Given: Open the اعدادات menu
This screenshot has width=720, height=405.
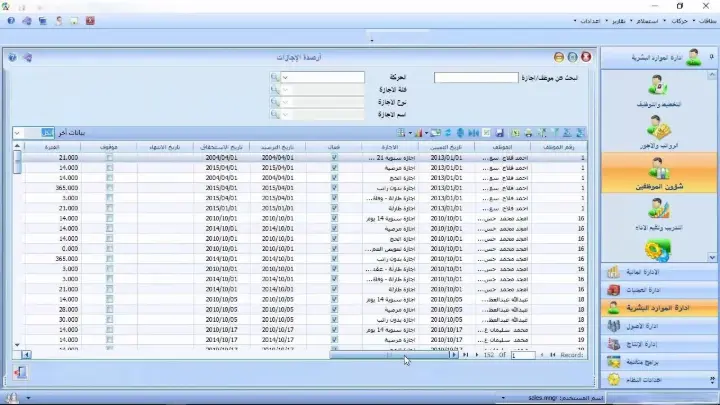Looking at the screenshot, I should click(590, 21).
